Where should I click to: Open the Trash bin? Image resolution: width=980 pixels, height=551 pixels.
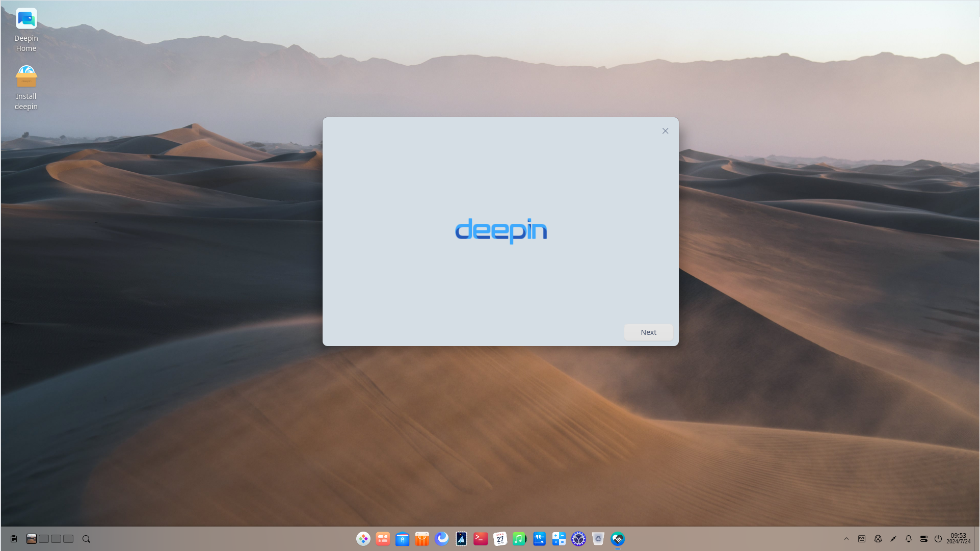[598, 539]
